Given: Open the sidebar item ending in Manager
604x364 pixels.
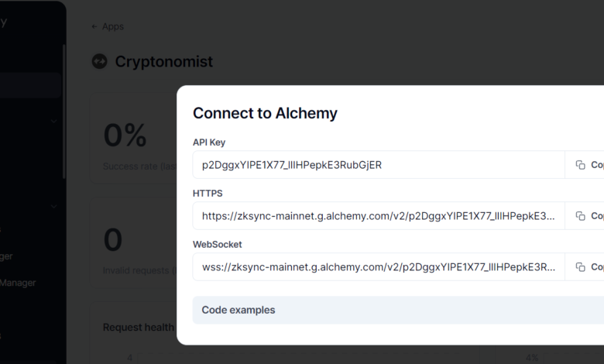Looking at the screenshot, I should pyautogui.click(x=19, y=283).
